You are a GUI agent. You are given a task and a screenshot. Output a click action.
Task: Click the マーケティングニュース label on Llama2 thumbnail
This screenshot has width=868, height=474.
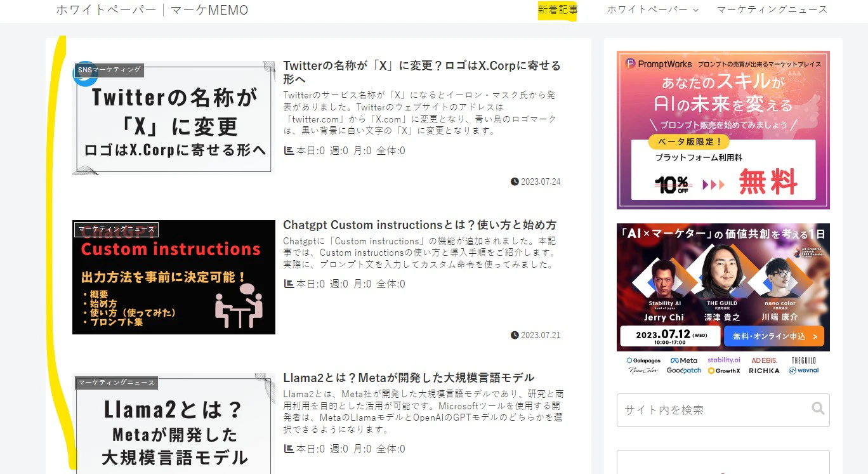pyautogui.click(x=116, y=383)
